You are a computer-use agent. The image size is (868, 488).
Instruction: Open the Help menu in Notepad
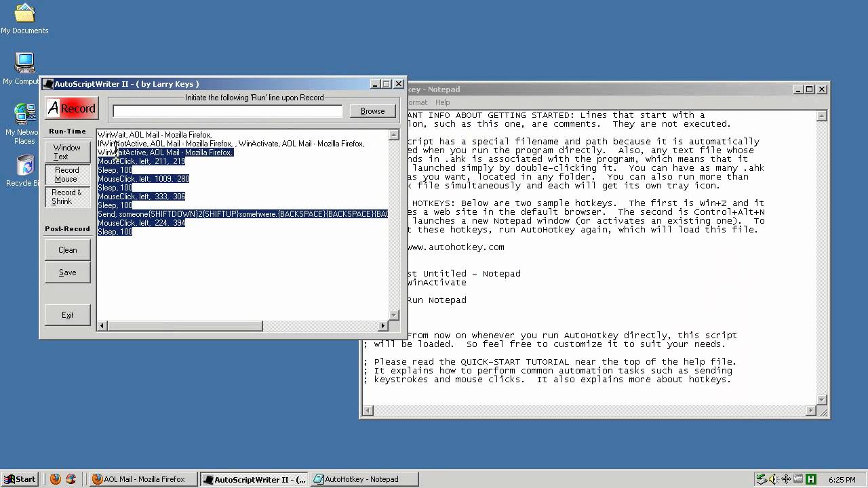pyautogui.click(x=442, y=102)
